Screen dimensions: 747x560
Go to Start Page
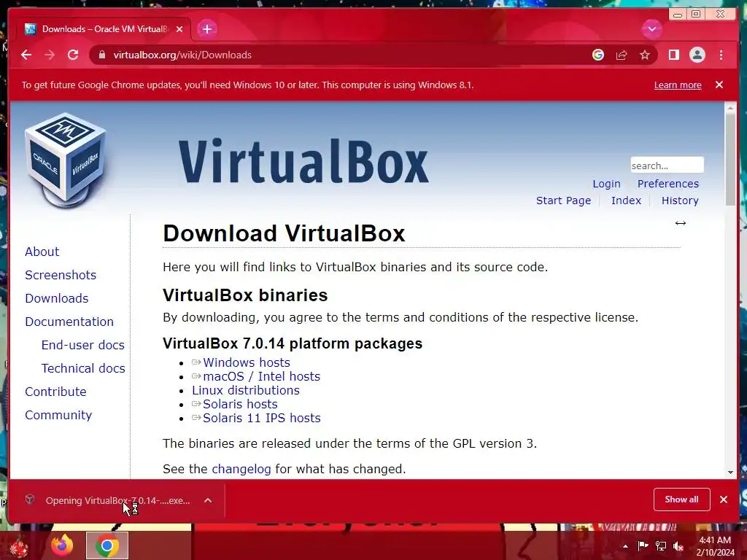[x=563, y=201]
